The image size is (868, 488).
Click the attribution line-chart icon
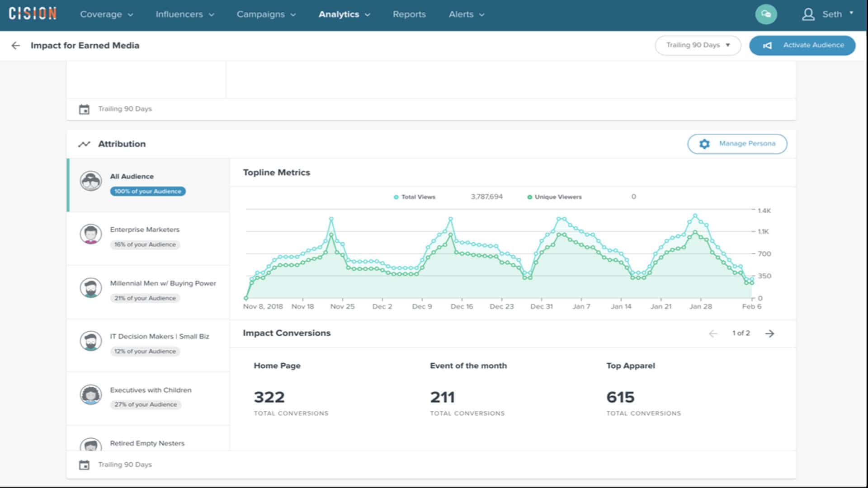click(85, 144)
